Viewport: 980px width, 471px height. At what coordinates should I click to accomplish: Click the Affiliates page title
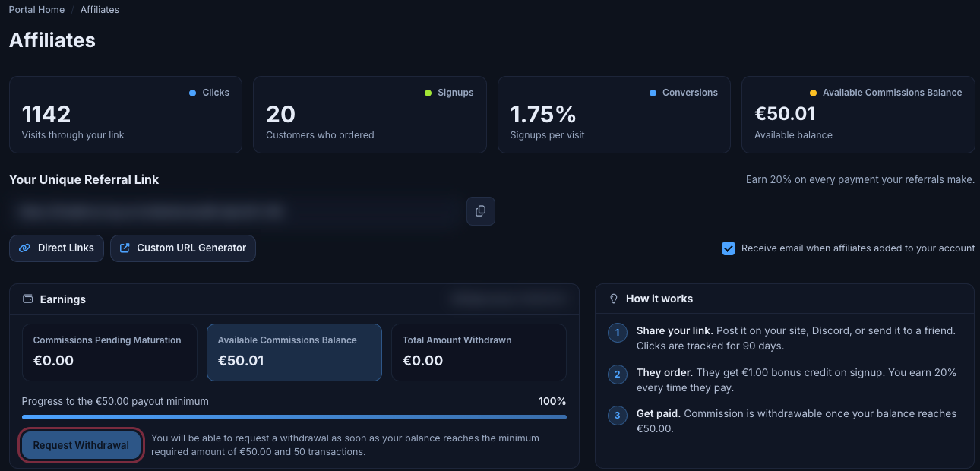[x=52, y=40]
